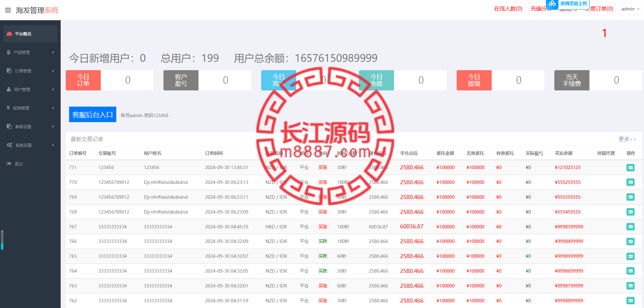Open details icon for order 763
644x308 pixels.
tap(631, 286)
